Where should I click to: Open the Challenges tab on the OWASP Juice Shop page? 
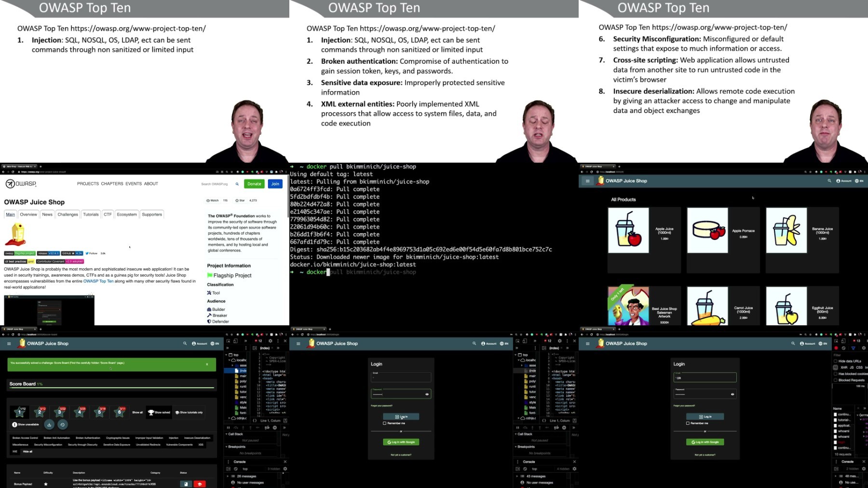(68, 214)
